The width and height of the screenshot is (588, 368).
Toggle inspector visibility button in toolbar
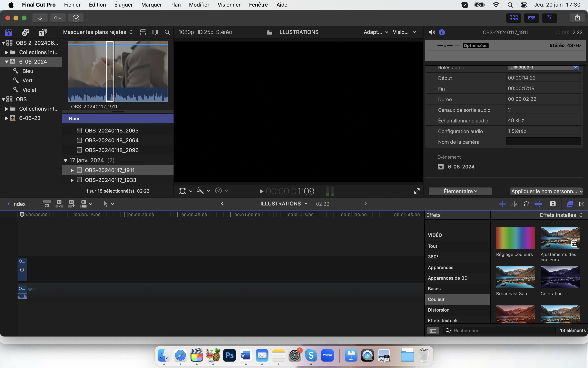pyautogui.click(x=549, y=18)
